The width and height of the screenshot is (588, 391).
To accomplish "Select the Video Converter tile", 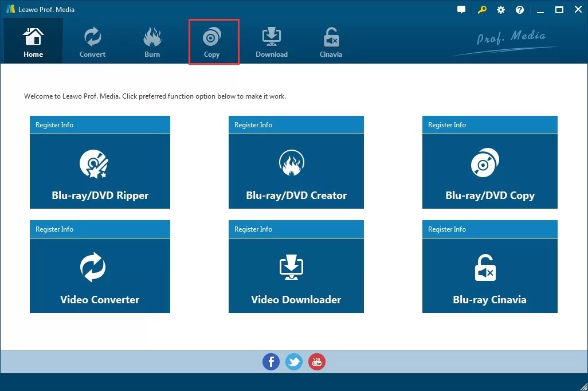I will click(x=100, y=275).
